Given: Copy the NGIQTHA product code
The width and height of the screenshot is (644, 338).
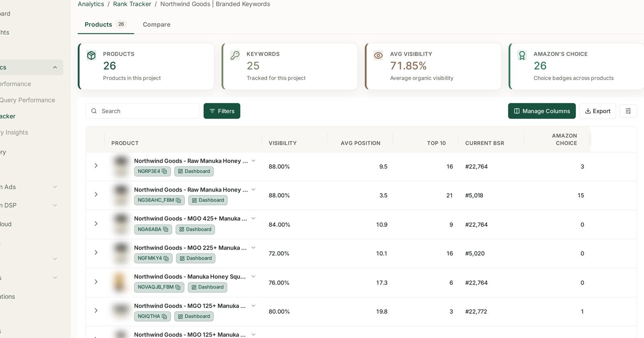Looking at the screenshot, I should (x=164, y=316).
